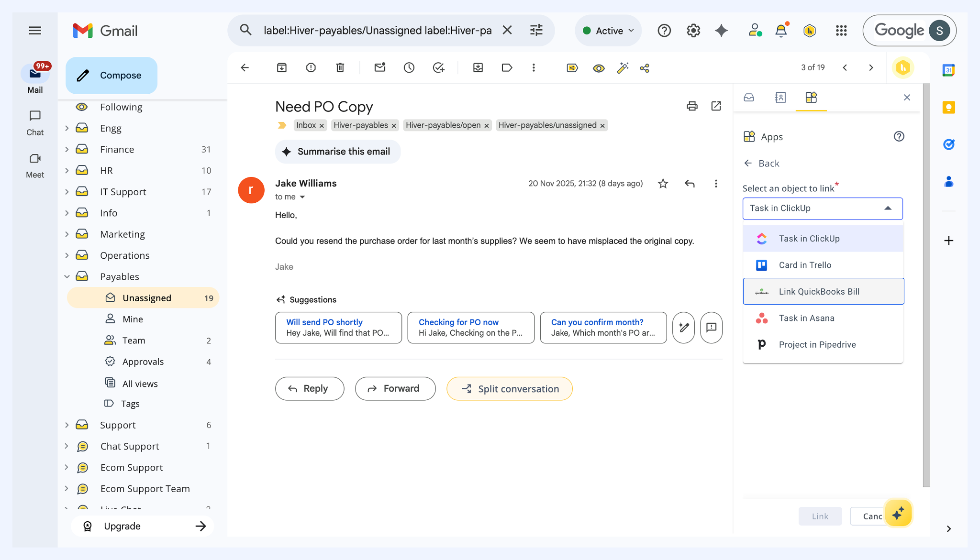
Task: Open the Approvals view
Action: click(x=143, y=362)
